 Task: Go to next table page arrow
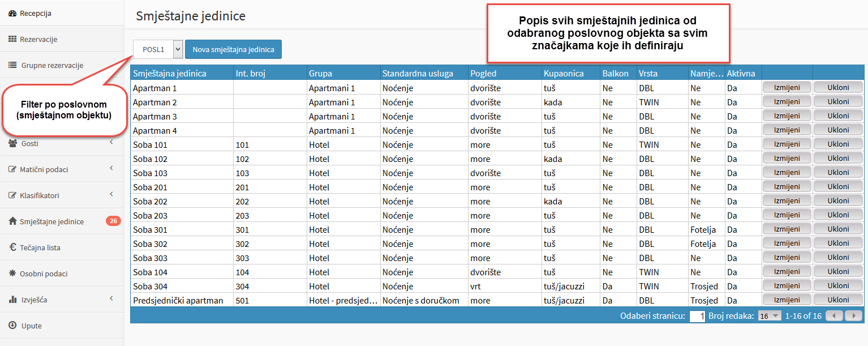pyautogui.click(x=853, y=316)
